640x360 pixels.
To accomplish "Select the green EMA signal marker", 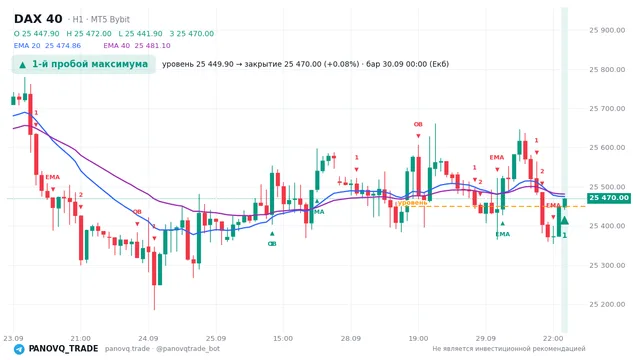I will click(x=502, y=234).
